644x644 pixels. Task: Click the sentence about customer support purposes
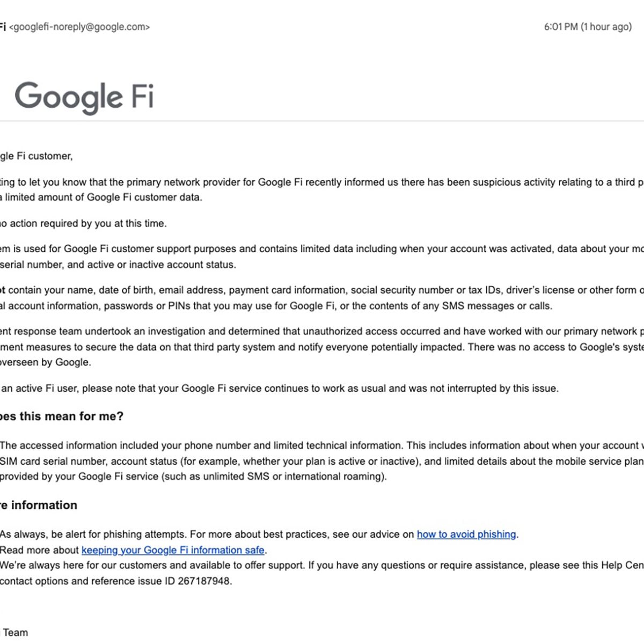322,249
